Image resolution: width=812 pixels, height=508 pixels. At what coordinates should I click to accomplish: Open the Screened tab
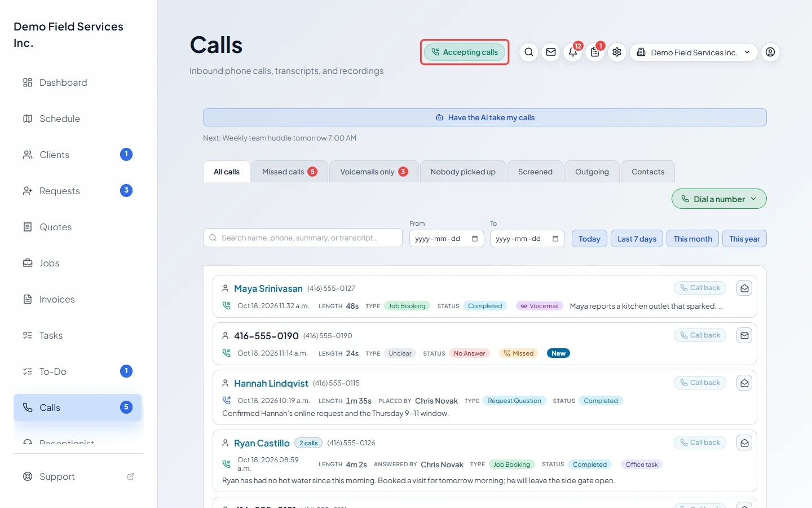click(535, 172)
